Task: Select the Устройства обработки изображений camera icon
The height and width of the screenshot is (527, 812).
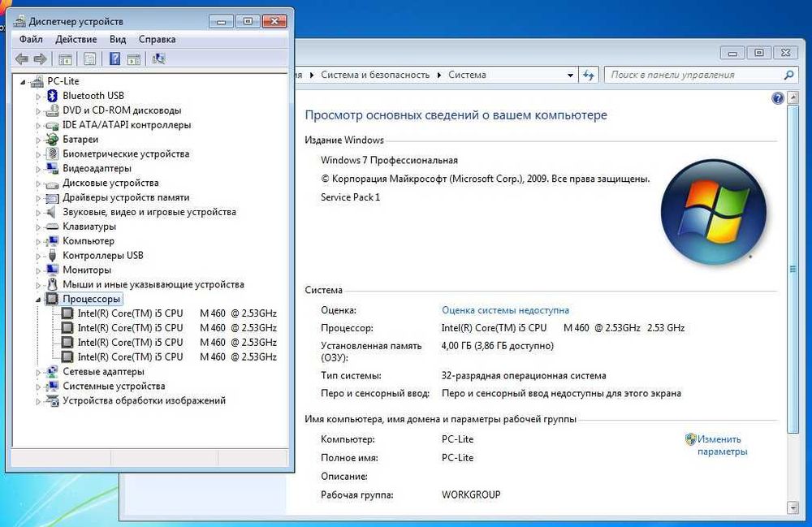Action: [x=52, y=400]
